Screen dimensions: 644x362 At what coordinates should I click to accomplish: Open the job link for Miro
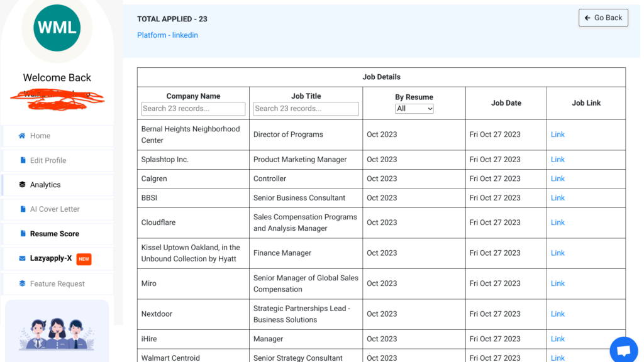558,283
